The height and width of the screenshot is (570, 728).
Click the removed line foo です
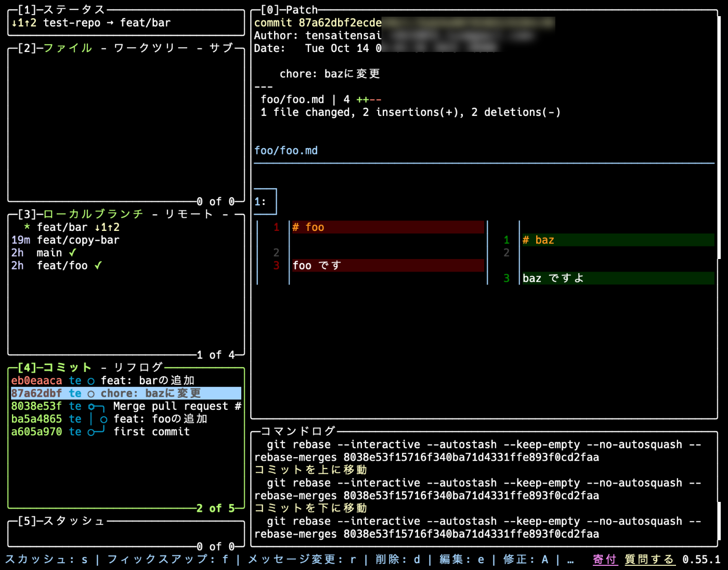(388, 266)
